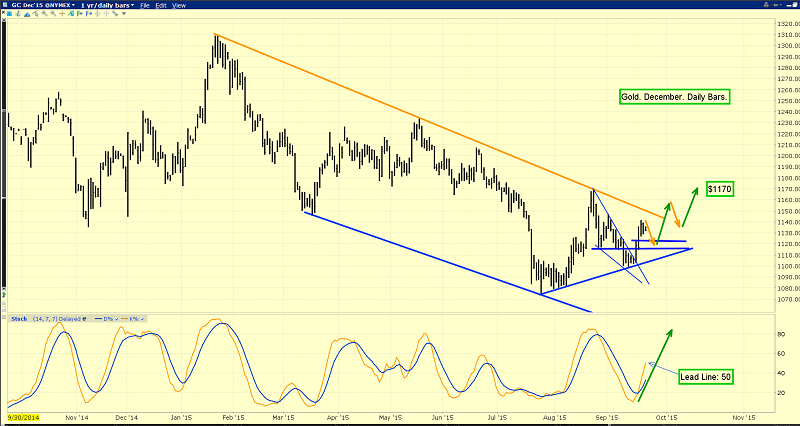This screenshot has height=426, width=800.
Task: Select the first zoom magnifier icon
Action: tap(44, 13)
